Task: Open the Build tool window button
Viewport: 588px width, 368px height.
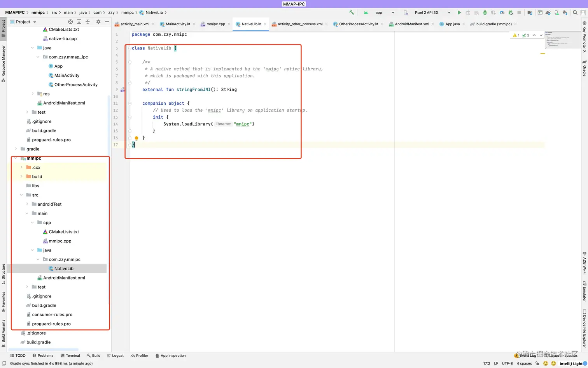Action: (x=94, y=356)
